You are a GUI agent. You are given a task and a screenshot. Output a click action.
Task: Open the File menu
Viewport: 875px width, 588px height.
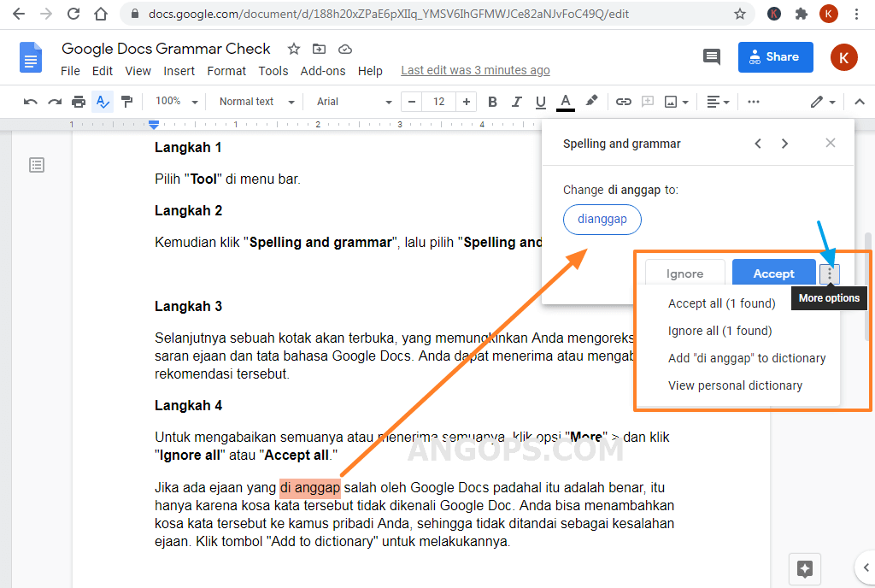click(70, 71)
